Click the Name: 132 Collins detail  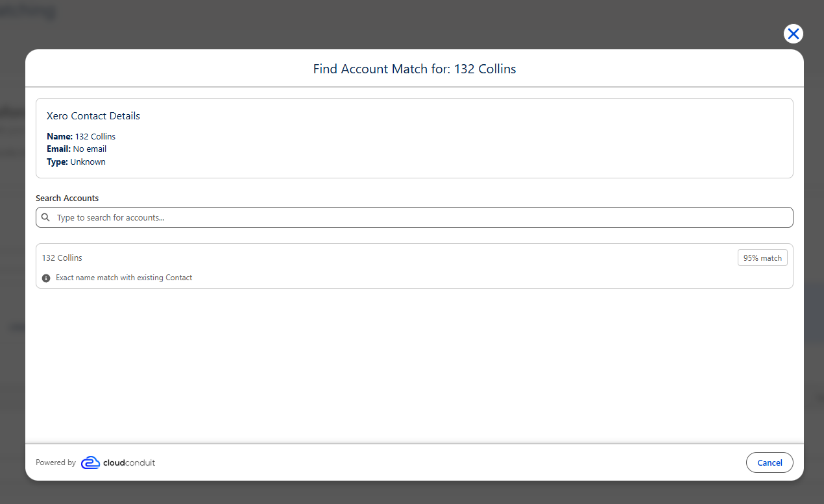81,136
